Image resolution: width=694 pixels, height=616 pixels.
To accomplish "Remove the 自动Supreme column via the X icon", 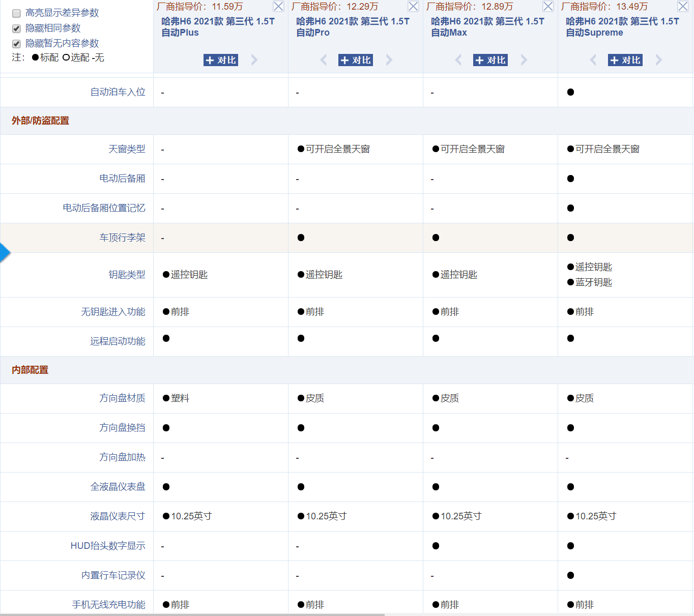I will click(682, 6).
